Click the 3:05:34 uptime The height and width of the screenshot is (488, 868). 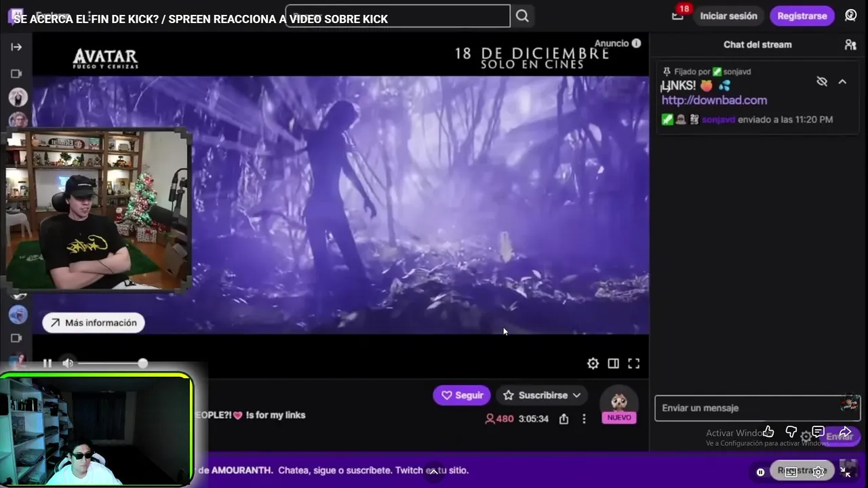(x=533, y=419)
